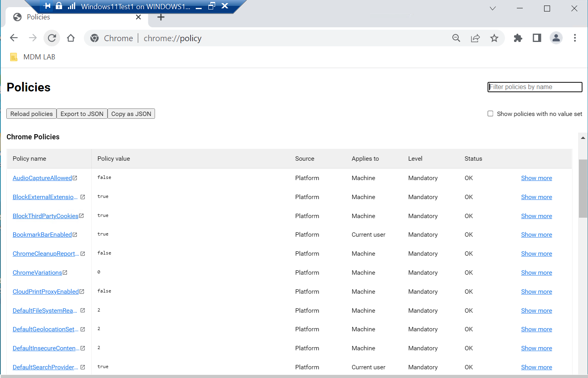588x378 pixels.
Task: Click Export to JSON
Action: (82, 114)
